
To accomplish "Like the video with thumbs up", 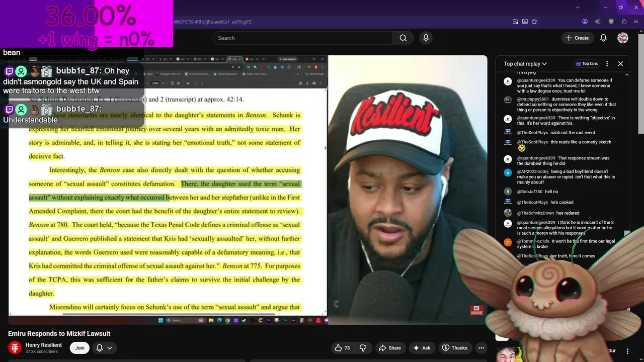I will click(343, 348).
